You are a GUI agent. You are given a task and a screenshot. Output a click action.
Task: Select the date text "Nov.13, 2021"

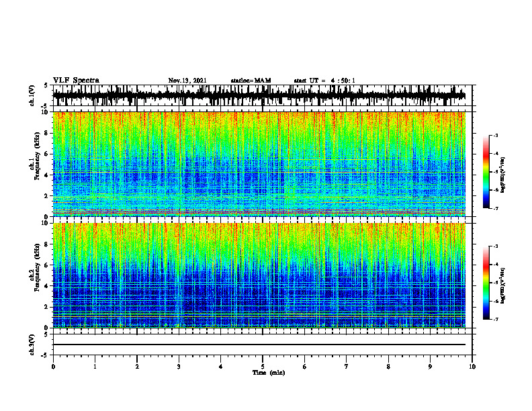(x=187, y=81)
